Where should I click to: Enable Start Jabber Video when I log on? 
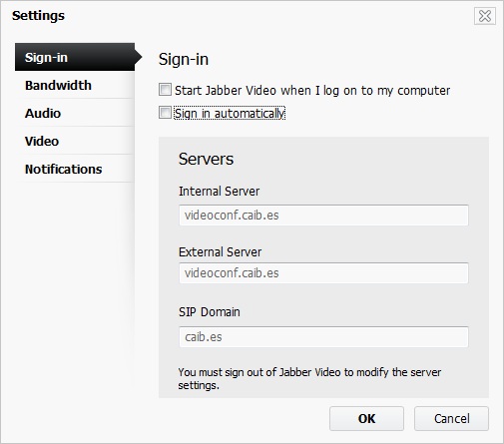[165, 90]
